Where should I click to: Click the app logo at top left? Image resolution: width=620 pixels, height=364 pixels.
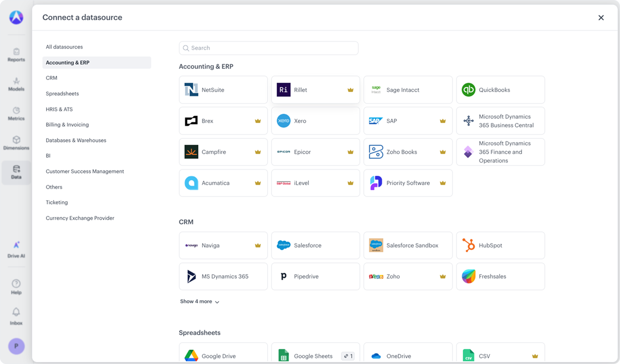(x=16, y=17)
